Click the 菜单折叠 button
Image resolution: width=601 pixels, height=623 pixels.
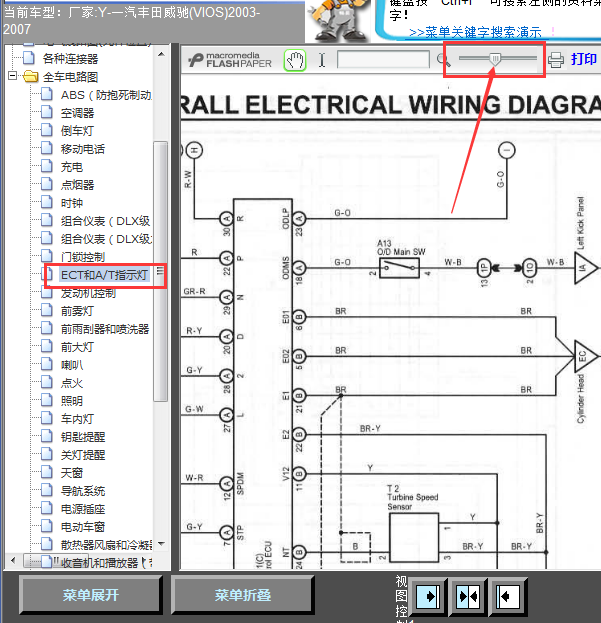pyautogui.click(x=243, y=595)
